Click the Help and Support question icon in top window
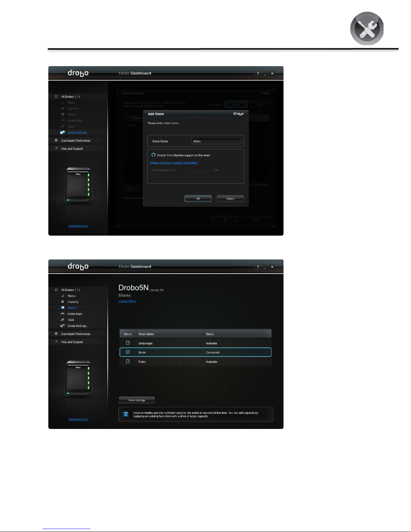 (56, 149)
